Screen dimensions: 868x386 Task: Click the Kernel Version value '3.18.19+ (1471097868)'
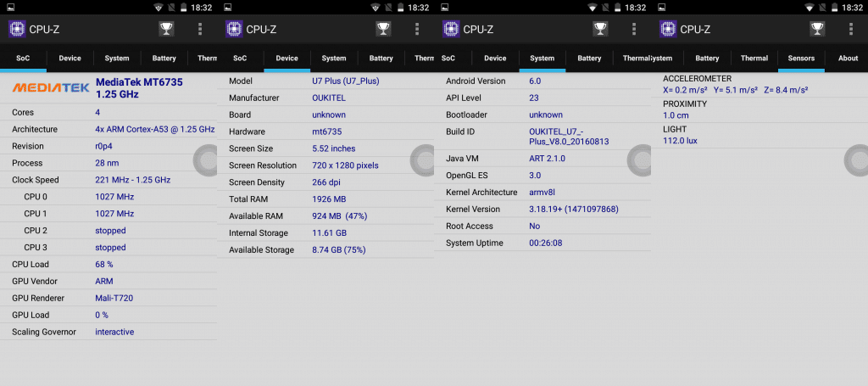[x=574, y=210]
